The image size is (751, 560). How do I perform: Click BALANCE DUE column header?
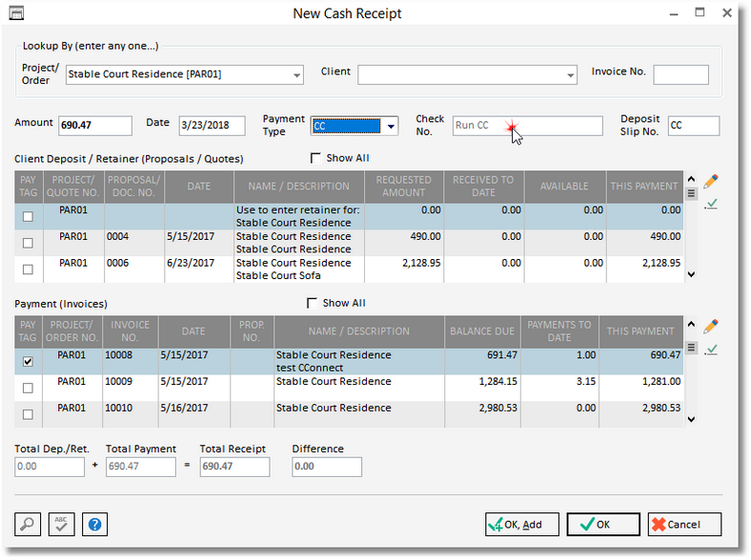(482, 331)
